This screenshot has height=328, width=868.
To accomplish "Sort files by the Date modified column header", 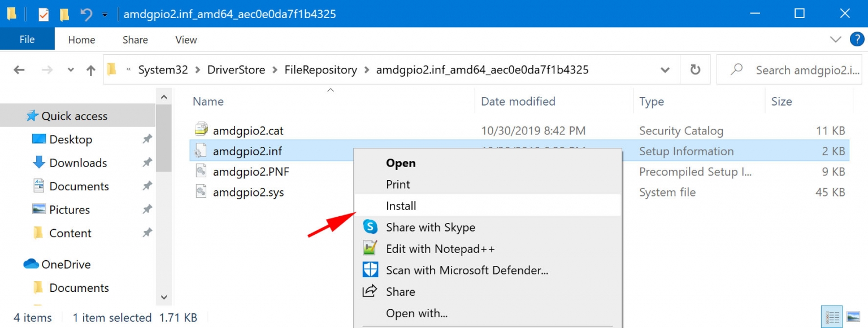I will 518,102.
